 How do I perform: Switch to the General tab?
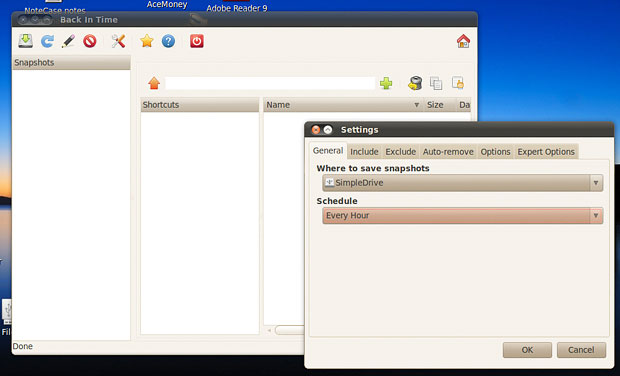click(328, 151)
